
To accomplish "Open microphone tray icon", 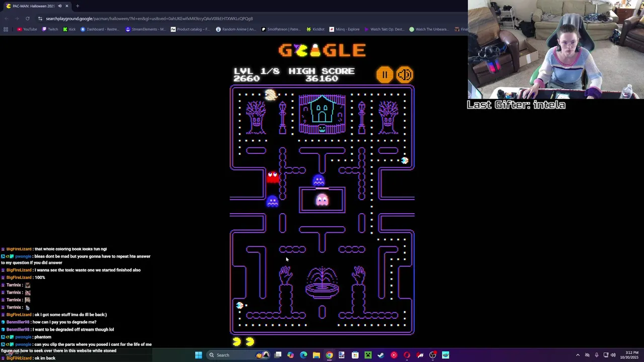I will pyautogui.click(x=597, y=355).
